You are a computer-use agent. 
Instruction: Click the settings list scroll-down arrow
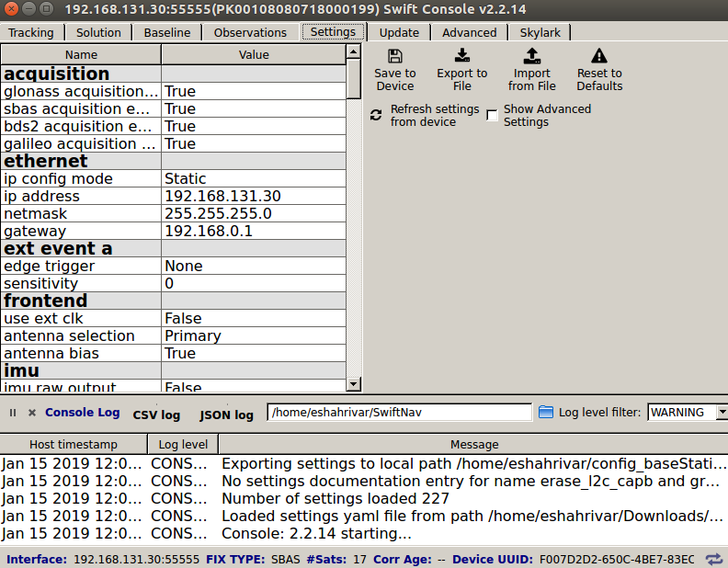[354, 384]
